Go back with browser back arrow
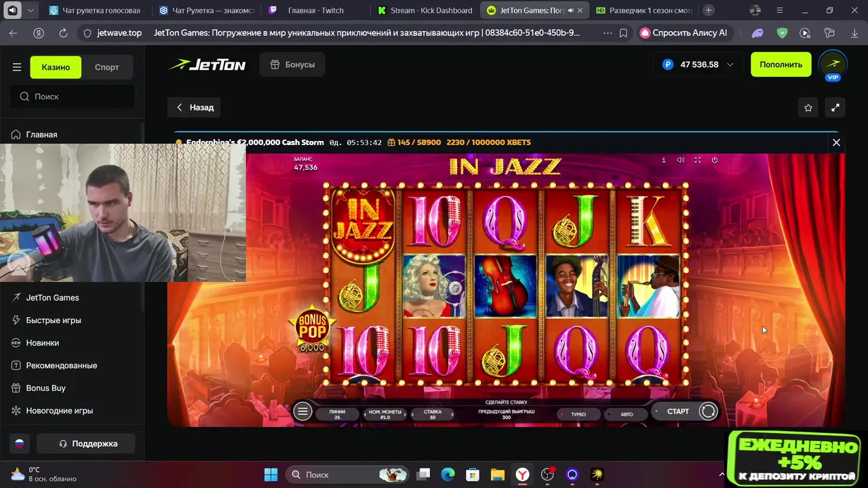This screenshot has width=868, height=488. [x=14, y=33]
